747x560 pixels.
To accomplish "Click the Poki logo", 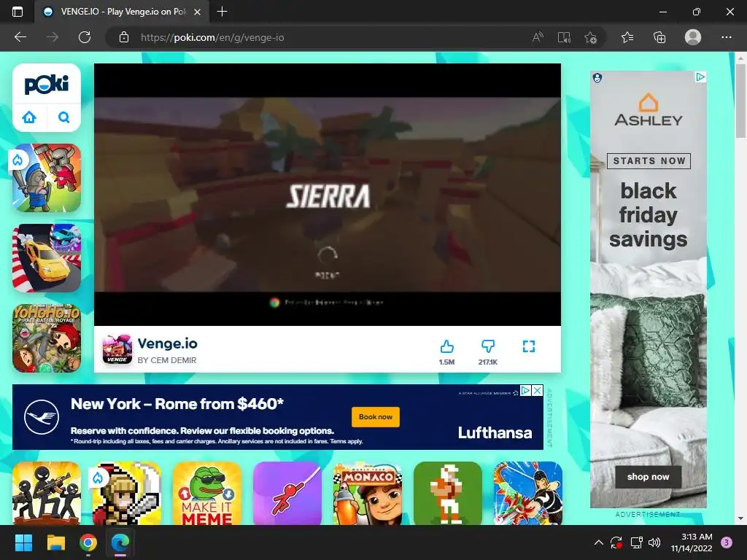I will pyautogui.click(x=46, y=84).
